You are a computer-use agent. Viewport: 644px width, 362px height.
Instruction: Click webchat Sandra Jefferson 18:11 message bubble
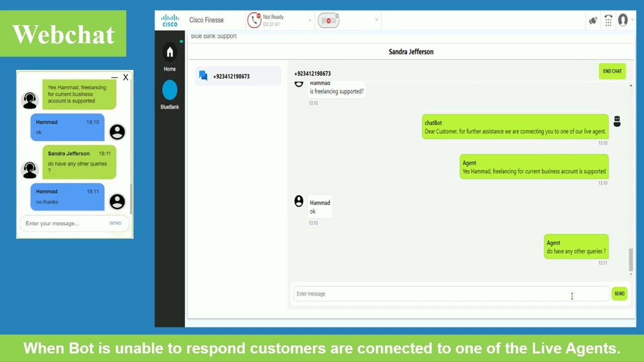tap(79, 162)
